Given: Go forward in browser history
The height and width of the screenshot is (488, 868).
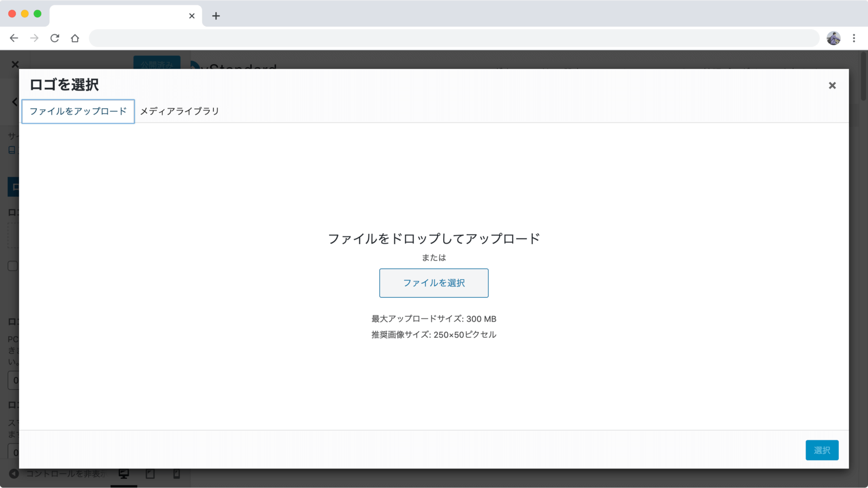Looking at the screenshot, I should coord(34,38).
